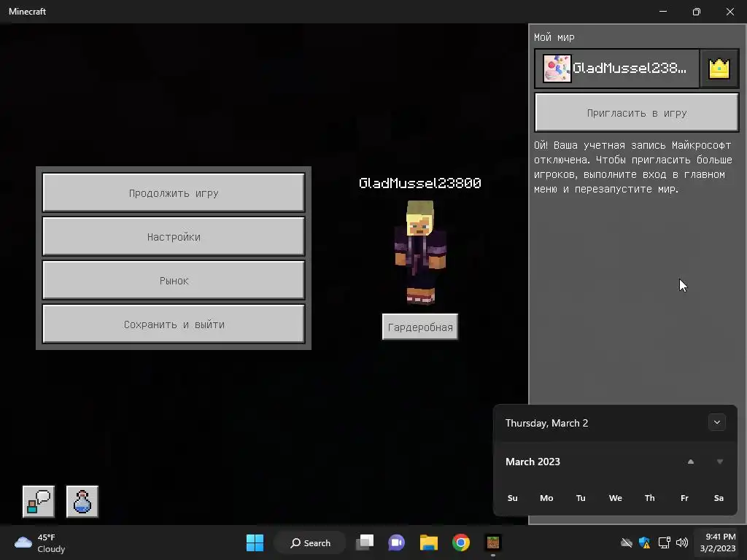Go to previous month in calendar
Screen dimensions: 747x560
pyautogui.click(x=690, y=462)
